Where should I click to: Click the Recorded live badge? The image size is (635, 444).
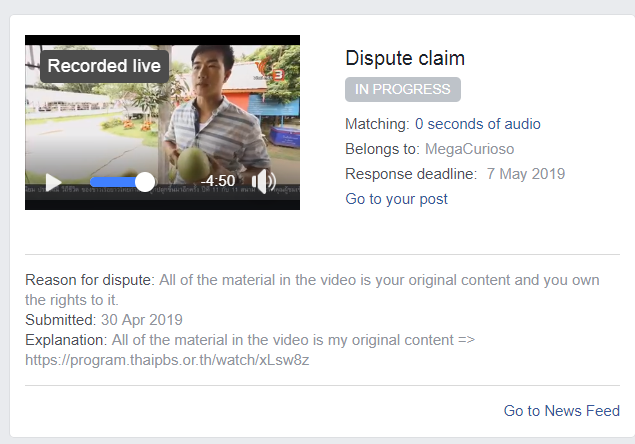click(x=104, y=66)
